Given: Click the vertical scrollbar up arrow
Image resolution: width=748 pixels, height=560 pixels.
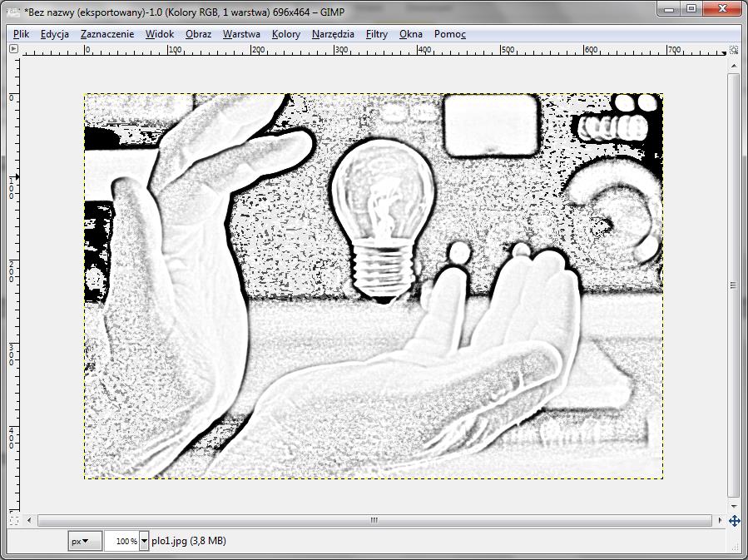Looking at the screenshot, I should [x=734, y=66].
